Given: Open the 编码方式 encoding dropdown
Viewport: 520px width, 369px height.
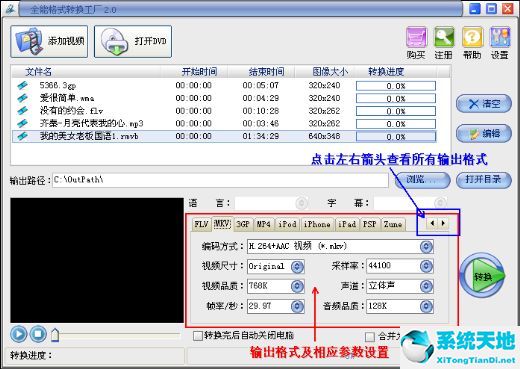Looking at the screenshot, I should click(426, 247).
